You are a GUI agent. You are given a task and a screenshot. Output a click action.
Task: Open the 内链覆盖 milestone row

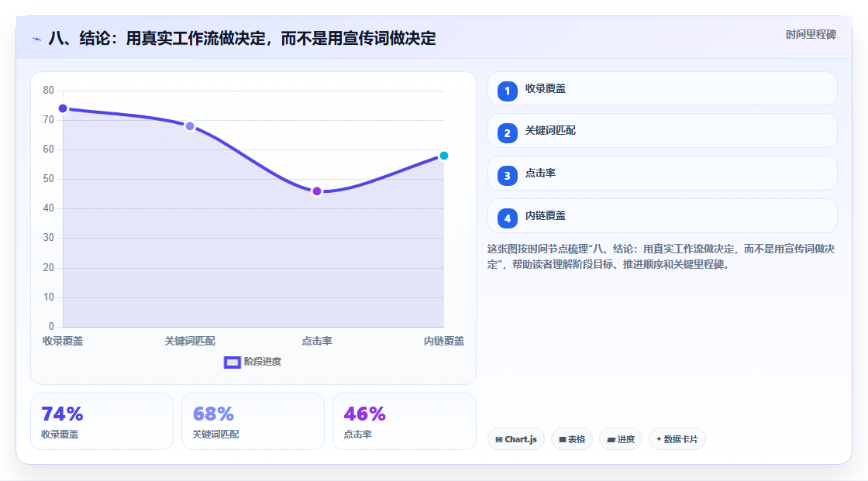point(662,216)
